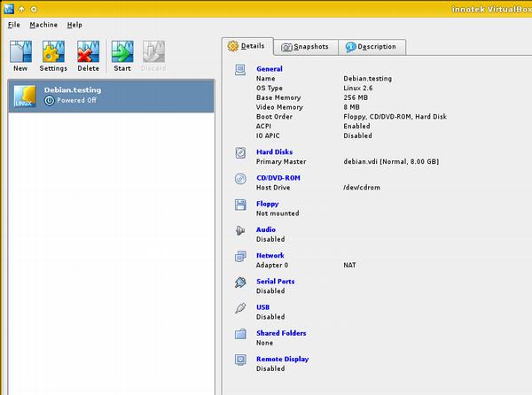
Task: Click the Delete machine toolbar icon
Action: tap(88, 51)
